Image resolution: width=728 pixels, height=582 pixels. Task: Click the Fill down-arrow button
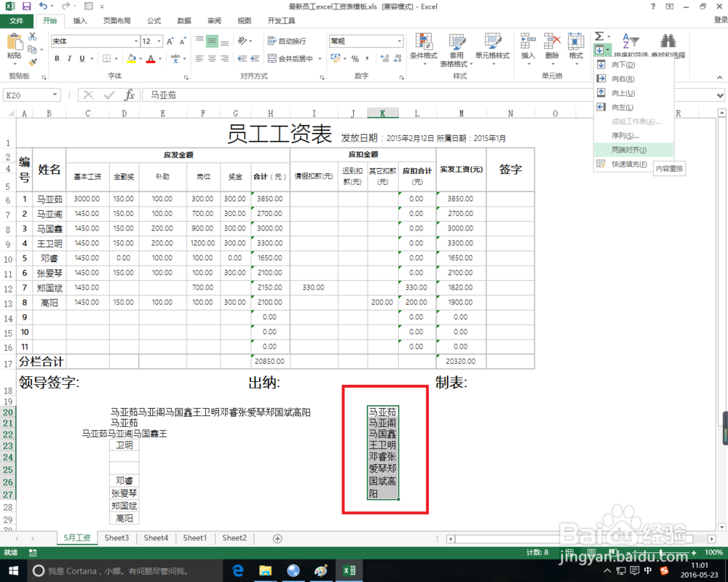coord(599,49)
